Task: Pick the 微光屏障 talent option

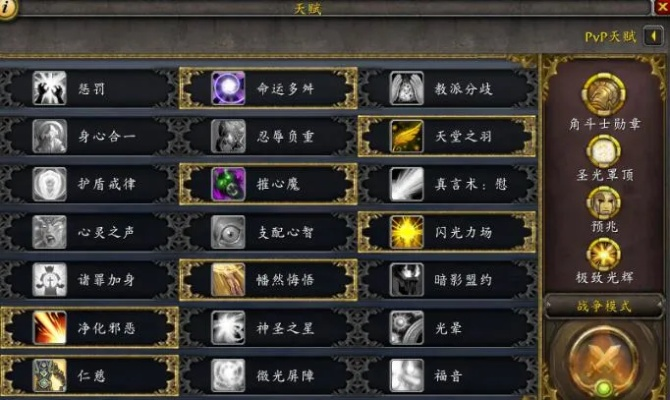Action: coord(268,376)
